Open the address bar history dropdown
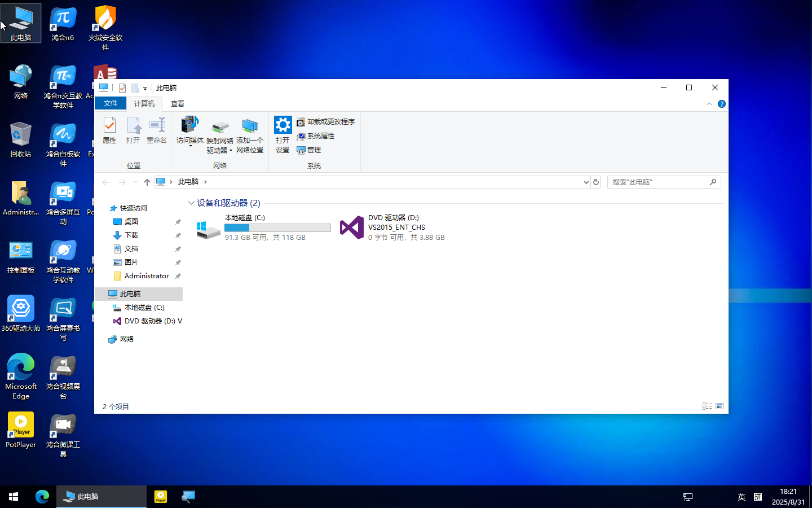 point(585,182)
